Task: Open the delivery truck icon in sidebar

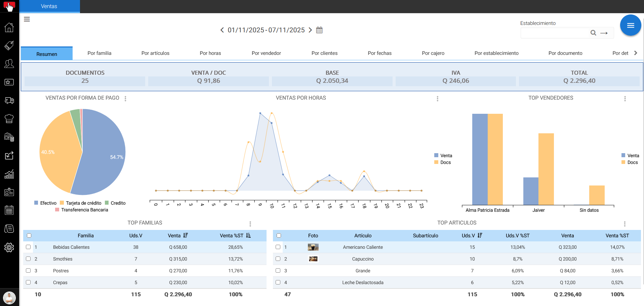Action: click(9, 100)
